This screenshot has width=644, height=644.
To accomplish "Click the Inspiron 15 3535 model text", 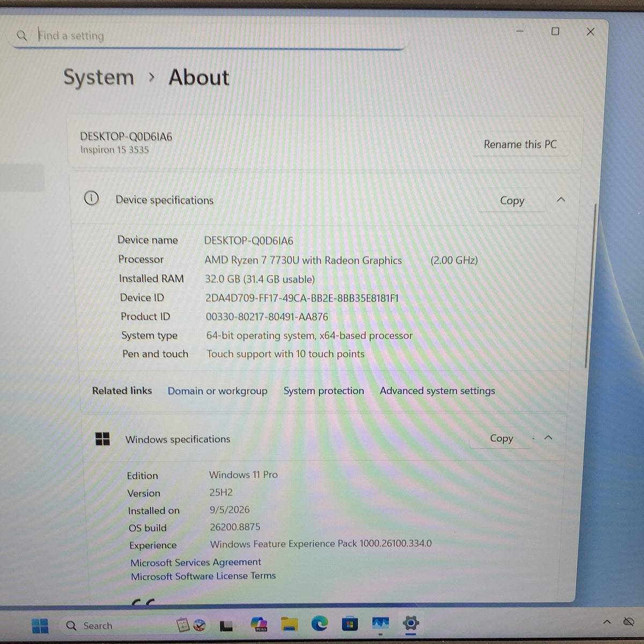I will coord(114,150).
